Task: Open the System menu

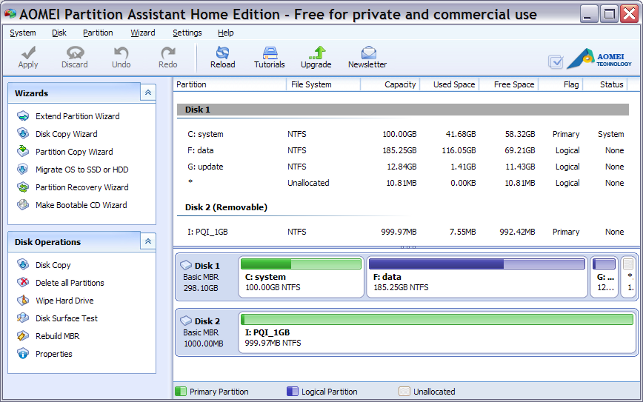Action: pyautogui.click(x=23, y=33)
